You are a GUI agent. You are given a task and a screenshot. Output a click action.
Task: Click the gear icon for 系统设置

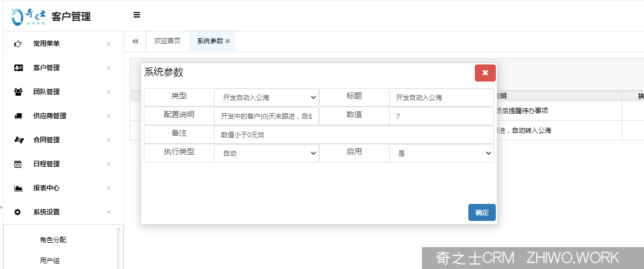coord(18,212)
